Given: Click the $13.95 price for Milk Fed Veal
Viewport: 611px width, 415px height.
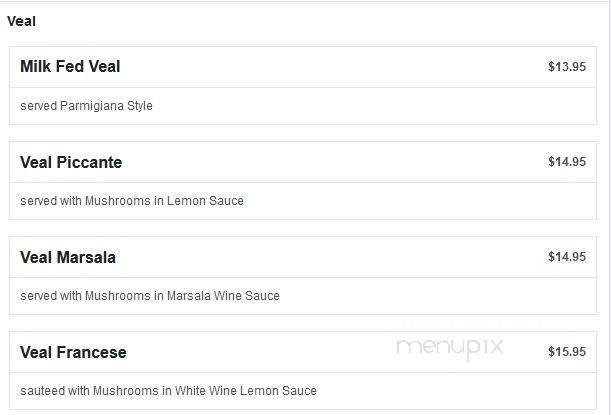Looking at the screenshot, I should [x=567, y=67].
